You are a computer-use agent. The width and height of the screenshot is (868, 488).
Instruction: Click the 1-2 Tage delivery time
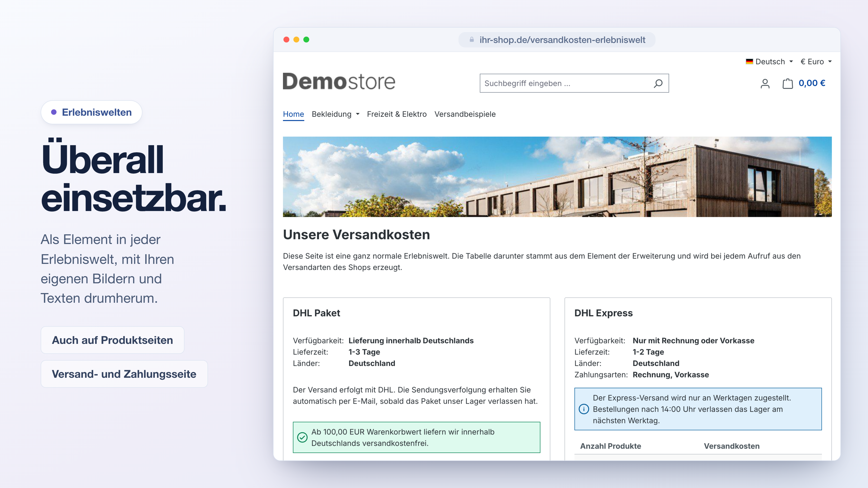click(648, 352)
